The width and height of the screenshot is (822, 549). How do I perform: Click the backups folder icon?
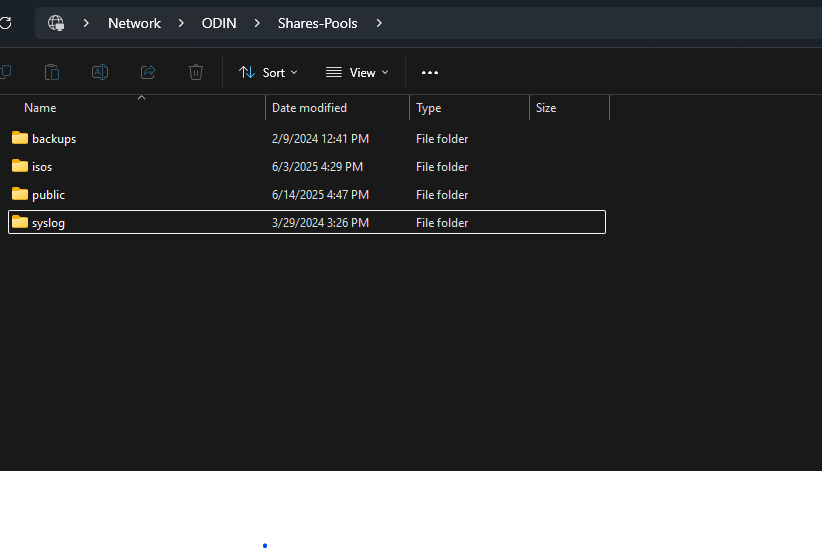click(20, 138)
